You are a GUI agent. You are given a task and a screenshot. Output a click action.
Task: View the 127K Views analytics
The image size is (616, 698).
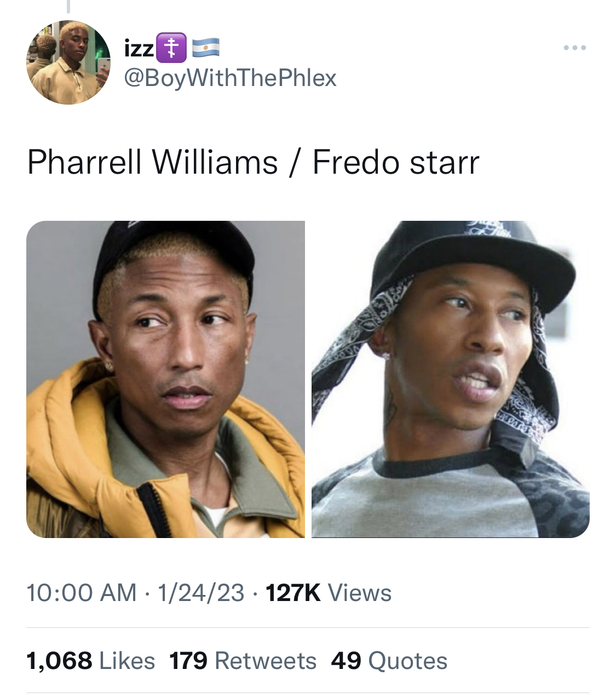[x=329, y=593]
